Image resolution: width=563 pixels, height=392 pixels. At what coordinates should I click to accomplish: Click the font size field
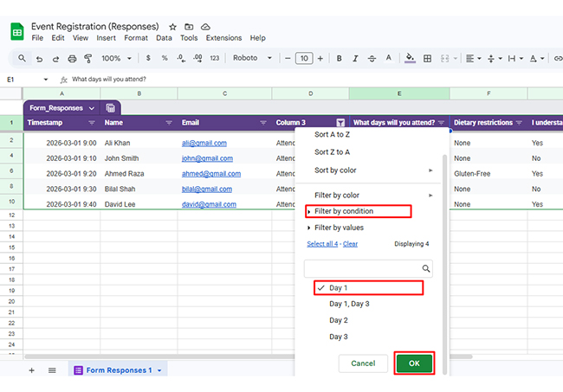[x=304, y=58]
